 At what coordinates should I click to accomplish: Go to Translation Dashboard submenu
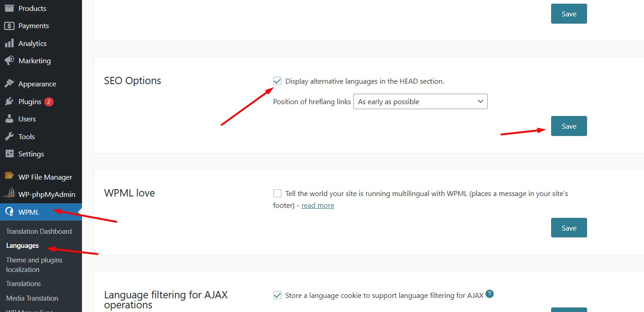click(39, 231)
